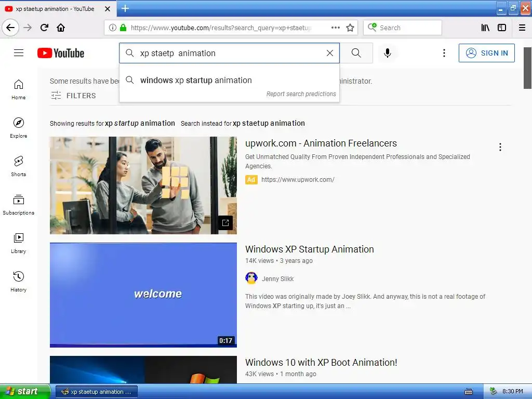Click the browser forward arrow

pyautogui.click(x=28, y=28)
